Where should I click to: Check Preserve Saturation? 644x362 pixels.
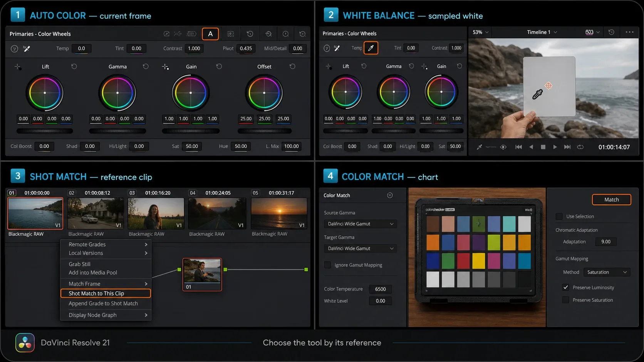tap(565, 300)
